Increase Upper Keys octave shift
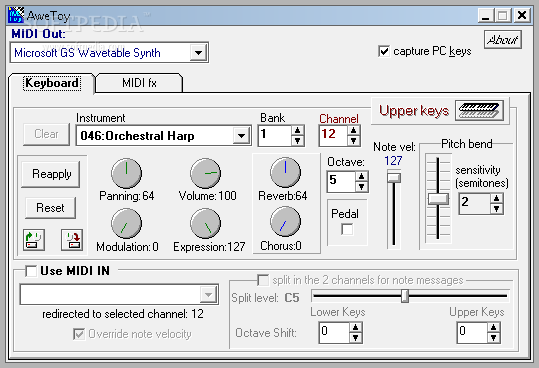The height and width of the screenshot is (368, 539). coord(493,327)
